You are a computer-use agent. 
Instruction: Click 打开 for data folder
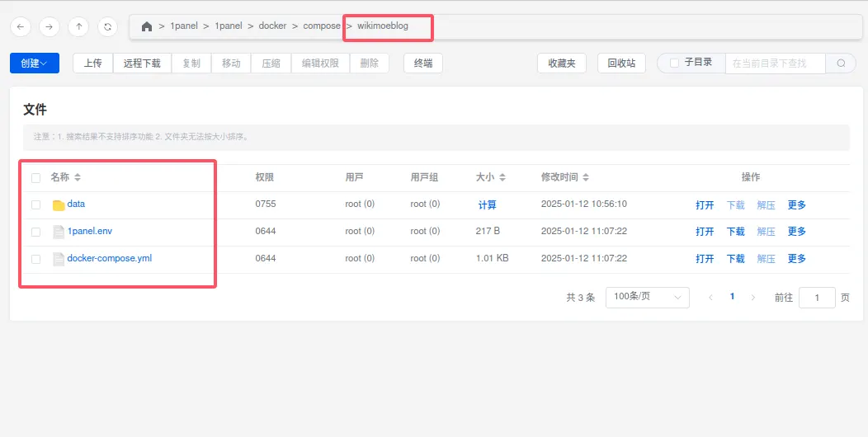(x=705, y=205)
